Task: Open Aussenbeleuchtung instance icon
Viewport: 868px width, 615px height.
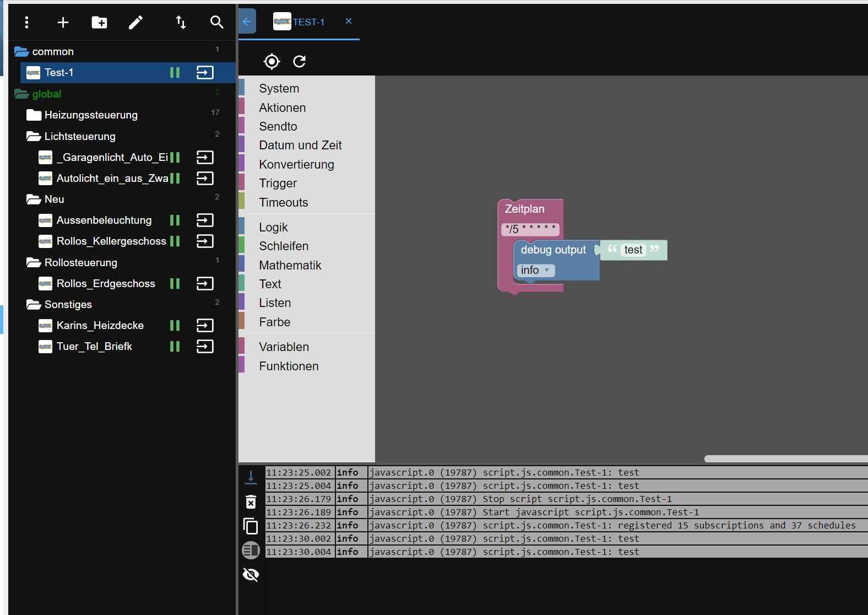Action: [205, 220]
